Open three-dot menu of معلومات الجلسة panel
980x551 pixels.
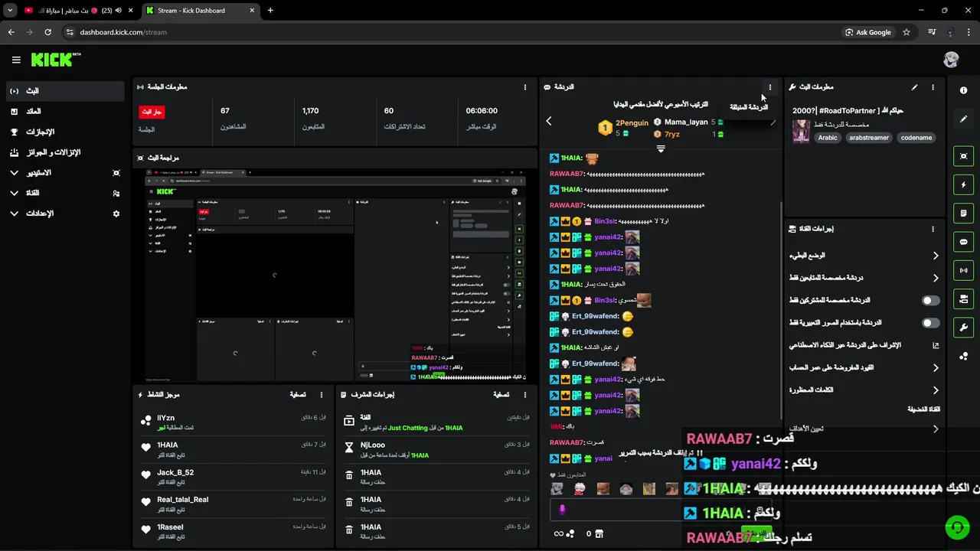pos(525,87)
